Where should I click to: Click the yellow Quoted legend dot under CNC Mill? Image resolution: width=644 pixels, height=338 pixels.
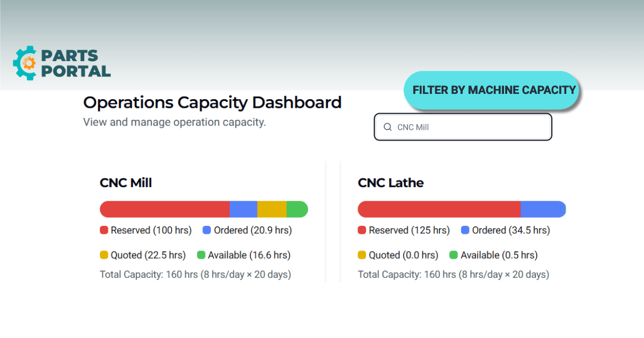[104, 255]
